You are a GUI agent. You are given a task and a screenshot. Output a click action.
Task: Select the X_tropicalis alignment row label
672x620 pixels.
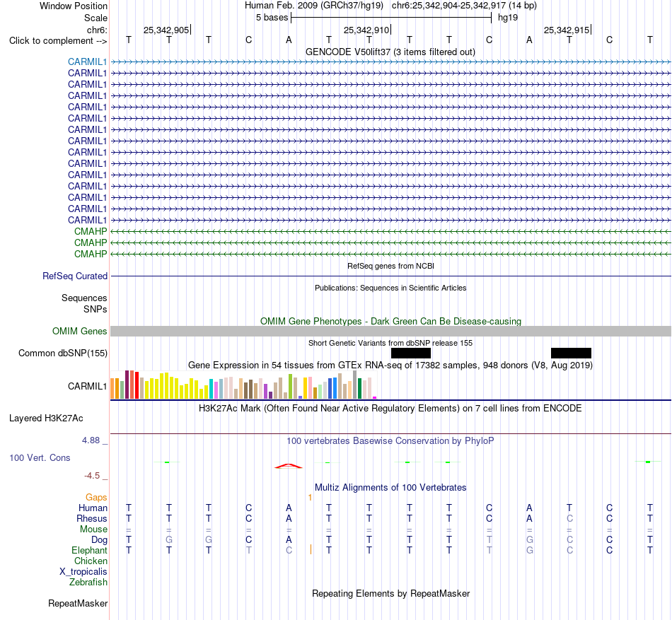click(x=83, y=572)
